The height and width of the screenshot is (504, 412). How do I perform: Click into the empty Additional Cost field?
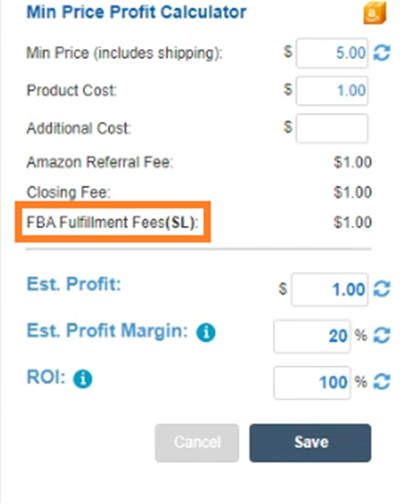[x=332, y=128]
